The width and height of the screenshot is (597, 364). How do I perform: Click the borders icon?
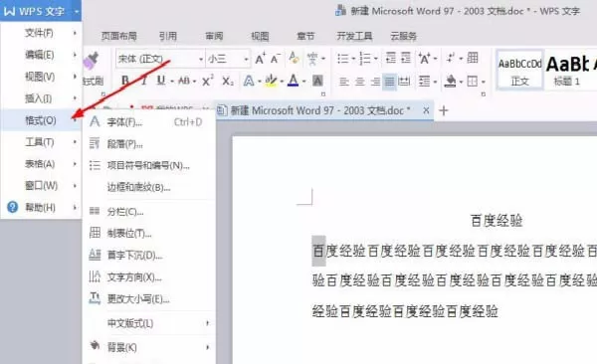(473, 82)
